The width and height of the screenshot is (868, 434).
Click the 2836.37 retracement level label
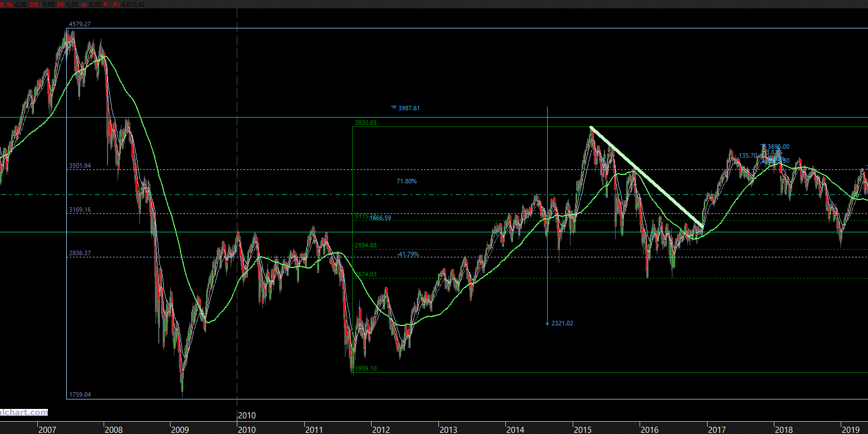[x=79, y=253]
